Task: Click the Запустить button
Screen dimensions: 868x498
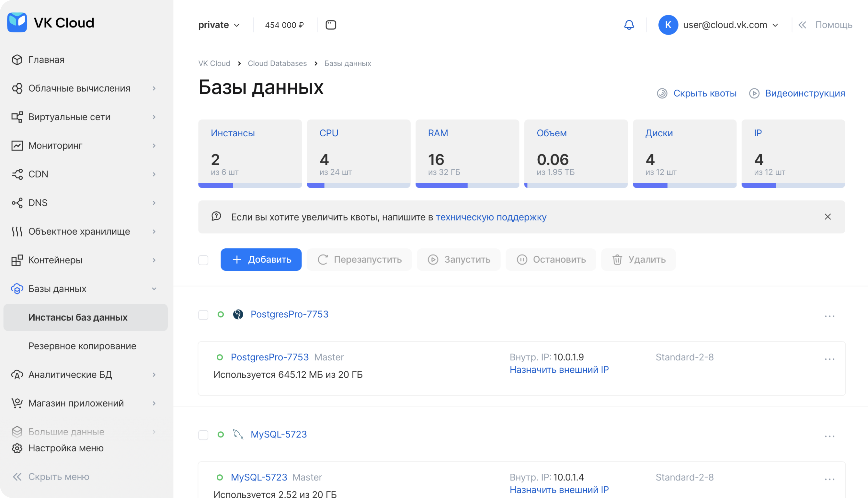Action: (x=459, y=260)
